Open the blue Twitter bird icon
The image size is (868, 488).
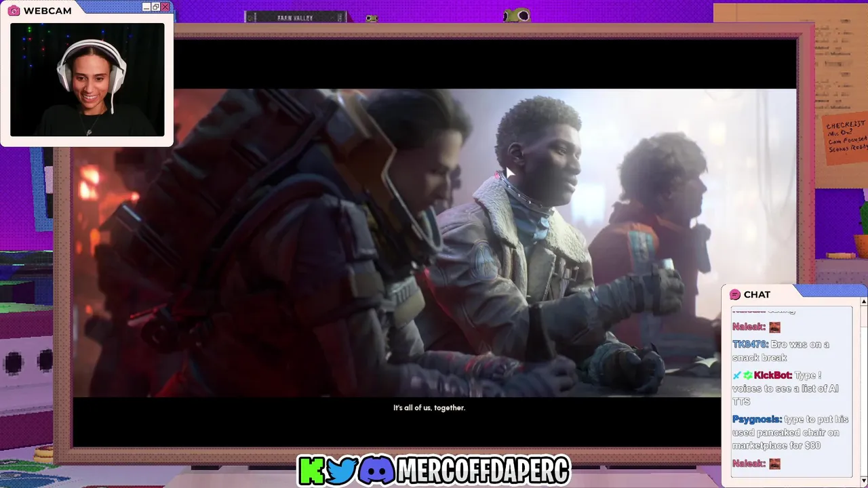point(342,470)
